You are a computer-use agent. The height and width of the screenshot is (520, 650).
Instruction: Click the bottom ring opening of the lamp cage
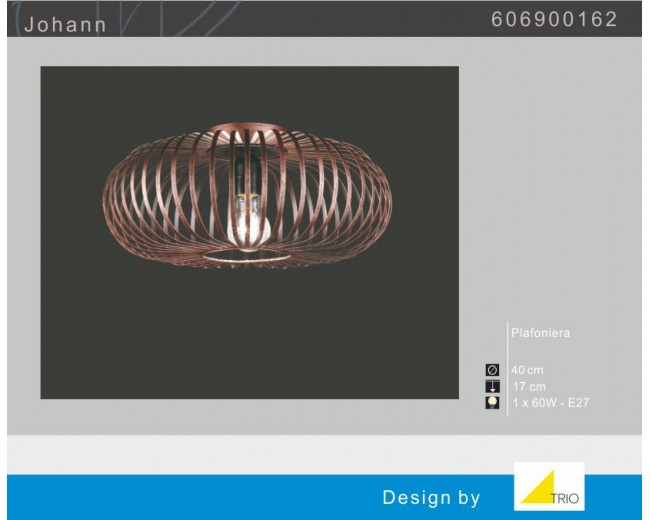[246, 258]
